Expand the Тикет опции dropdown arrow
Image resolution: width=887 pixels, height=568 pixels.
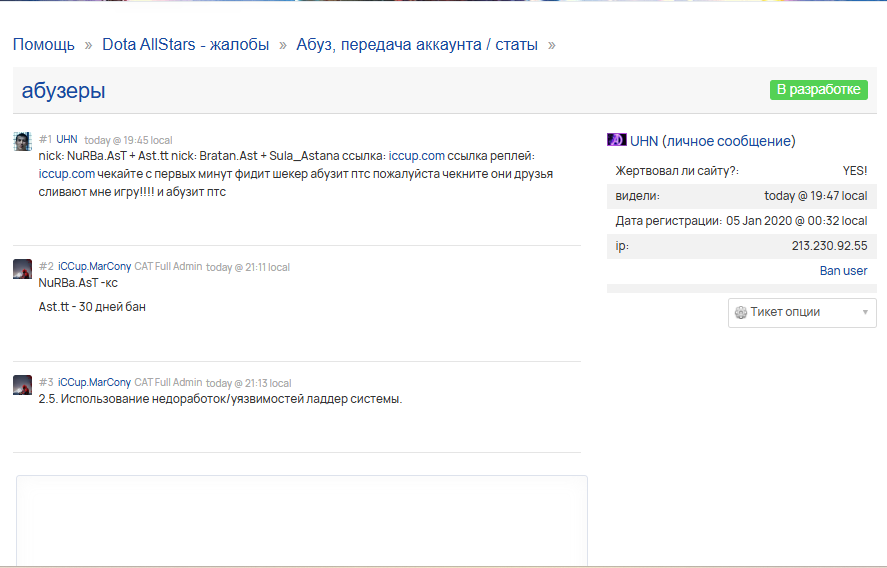[865, 312]
